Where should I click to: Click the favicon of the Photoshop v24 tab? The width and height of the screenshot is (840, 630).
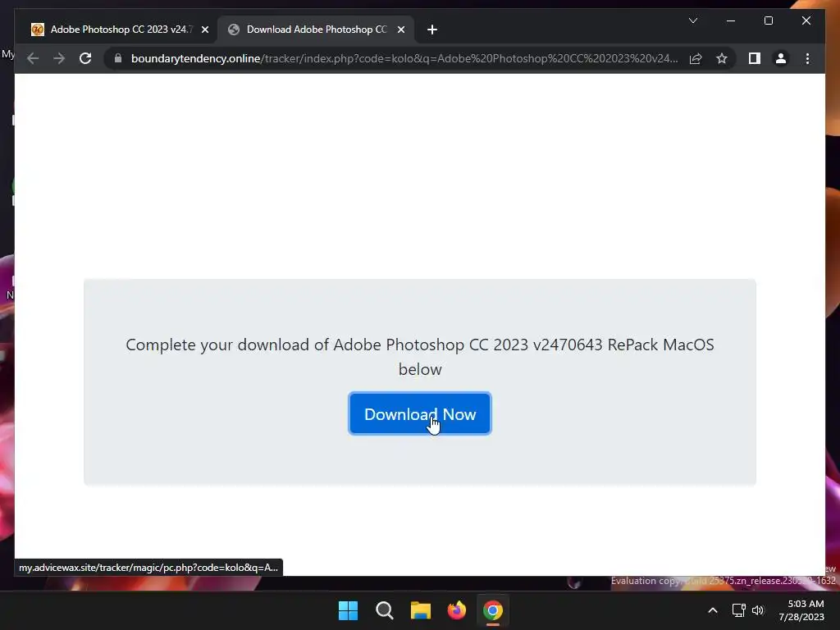pos(38,30)
